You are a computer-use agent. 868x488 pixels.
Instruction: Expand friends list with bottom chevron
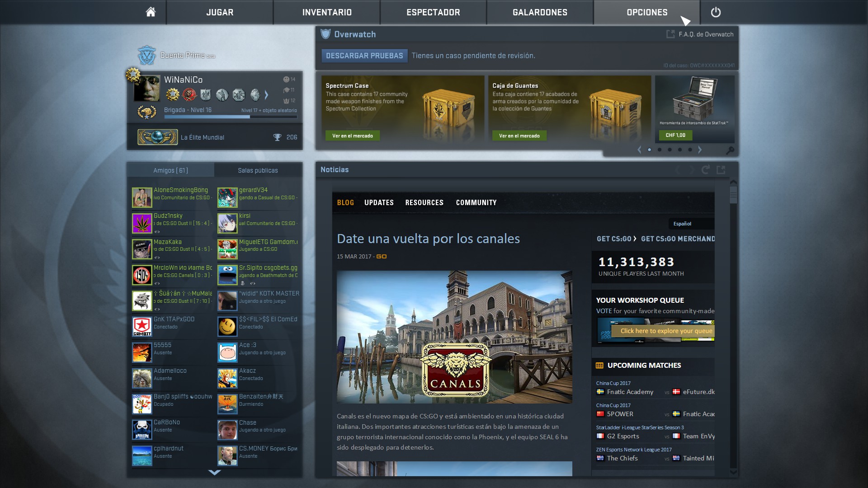(x=214, y=472)
